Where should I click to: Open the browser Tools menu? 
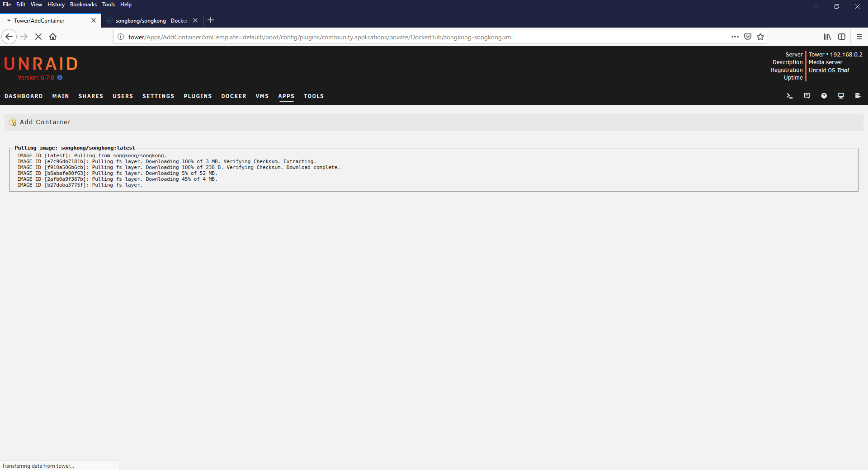108,5
